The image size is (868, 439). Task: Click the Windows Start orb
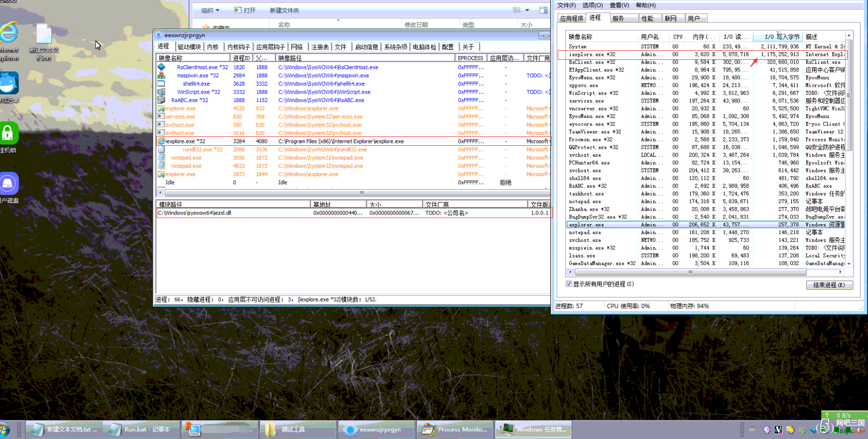4,430
